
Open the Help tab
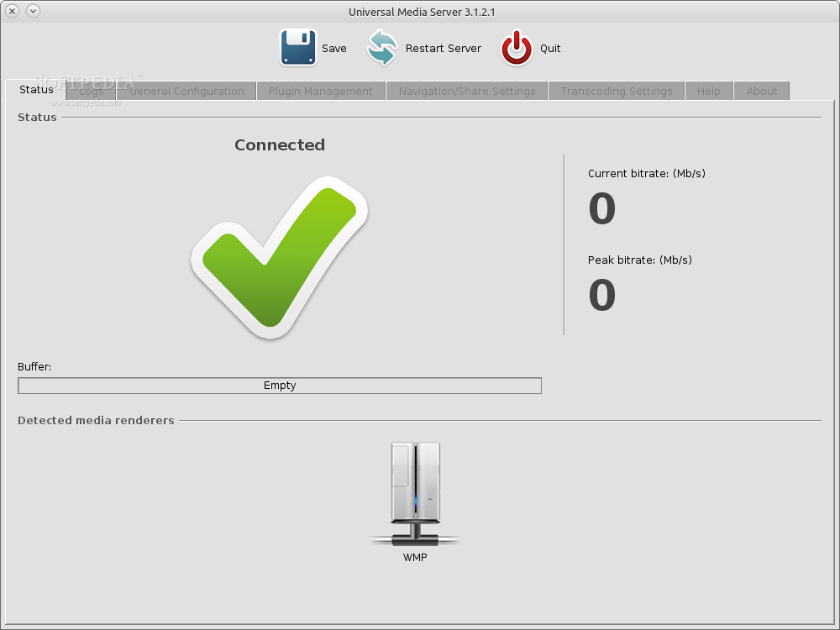pyautogui.click(x=708, y=90)
